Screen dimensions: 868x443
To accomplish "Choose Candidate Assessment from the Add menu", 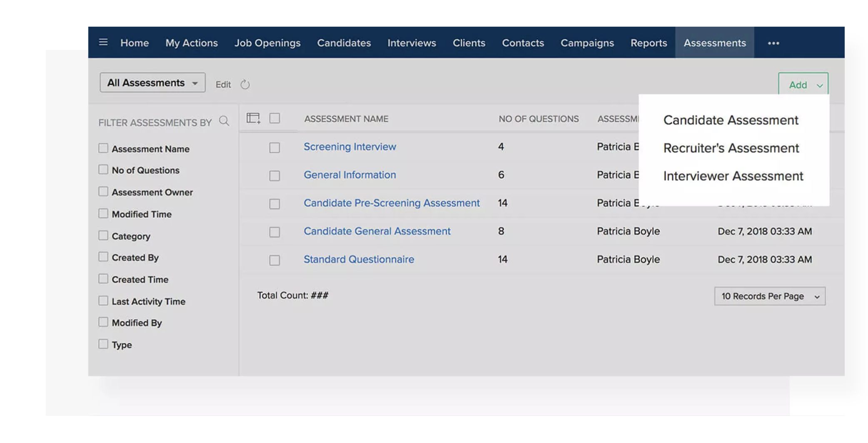I will click(731, 120).
